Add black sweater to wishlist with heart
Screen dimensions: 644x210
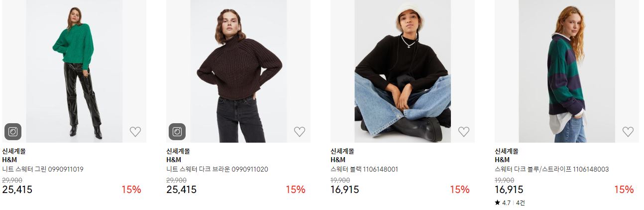464,132
